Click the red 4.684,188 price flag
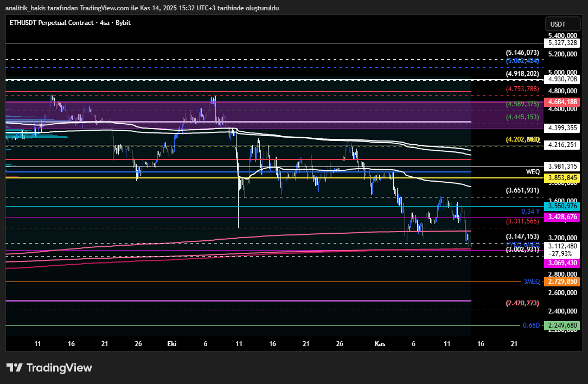 563,101
